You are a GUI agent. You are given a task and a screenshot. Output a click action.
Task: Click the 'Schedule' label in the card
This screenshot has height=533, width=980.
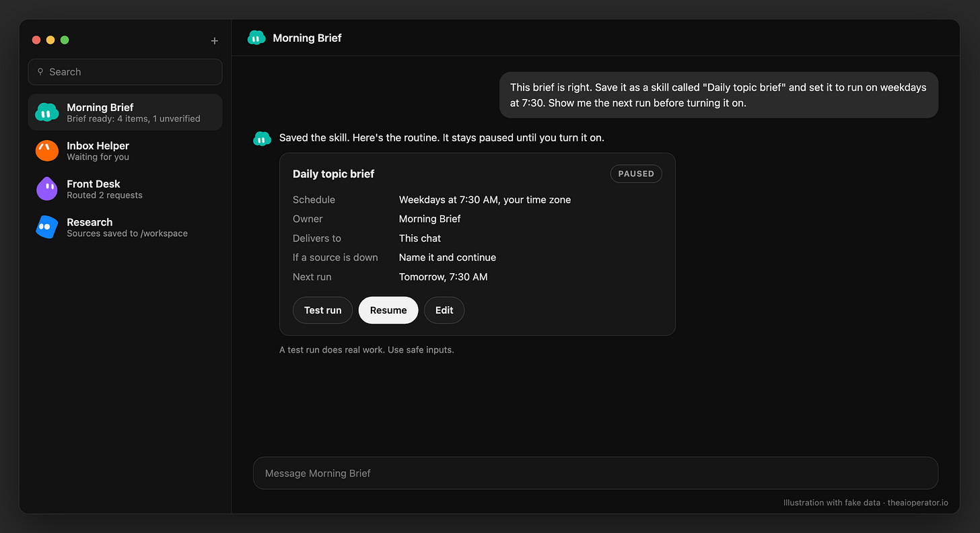coord(314,199)
